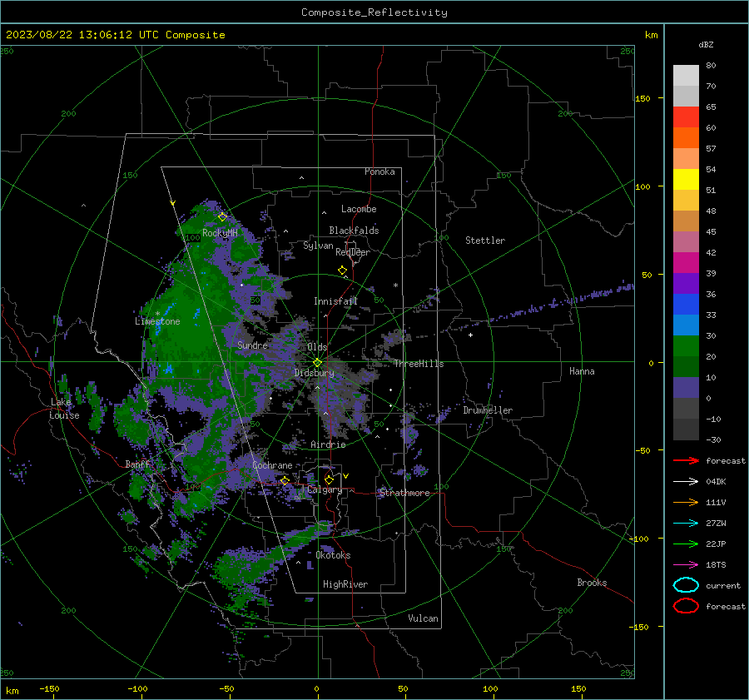
Task: Click the current legend label
Action: [723, 585]
